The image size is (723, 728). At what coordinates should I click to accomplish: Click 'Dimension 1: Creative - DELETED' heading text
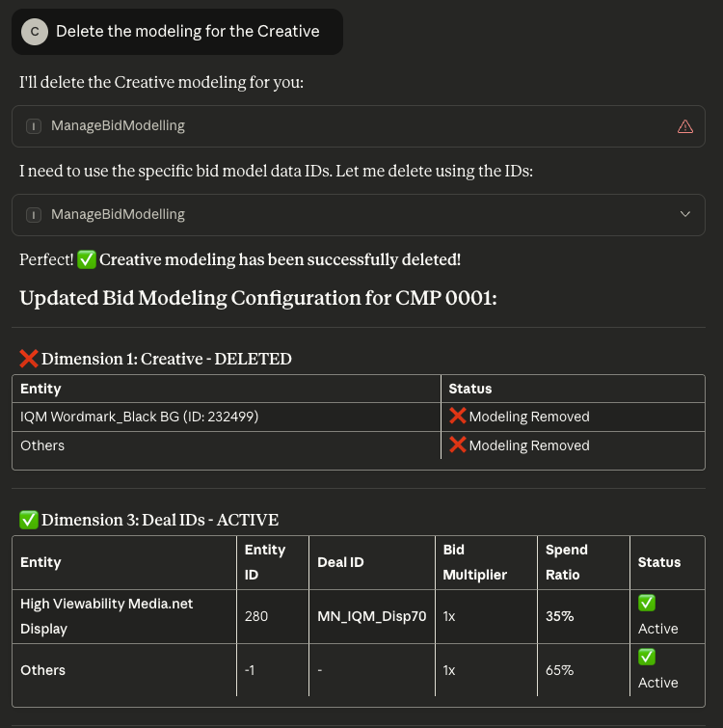167,359
